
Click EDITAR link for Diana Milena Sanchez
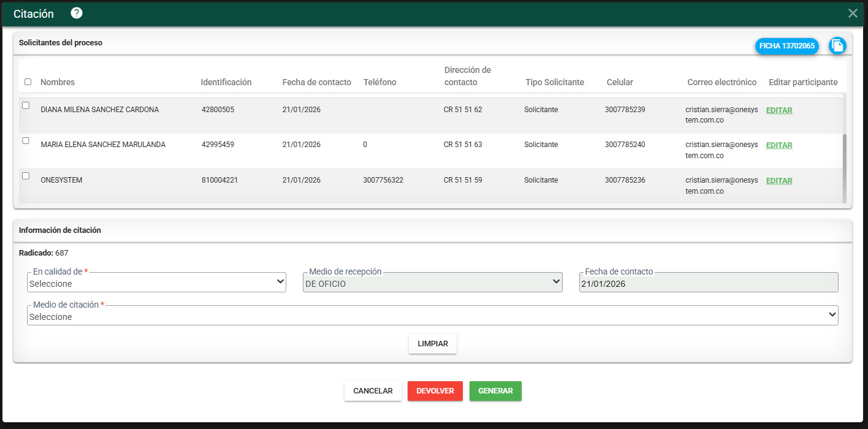pos(779,110)
